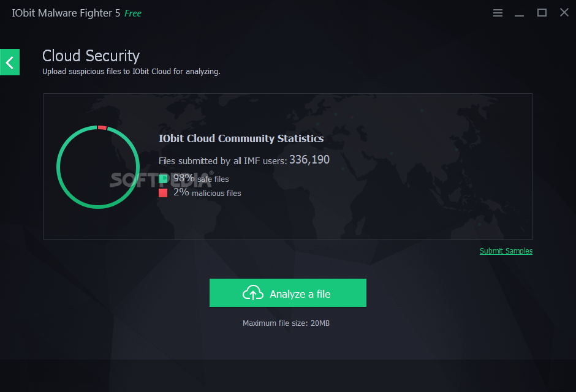Open the hamburger options menu
This screenshot has height=392, width=576.
tap(498, 13)
